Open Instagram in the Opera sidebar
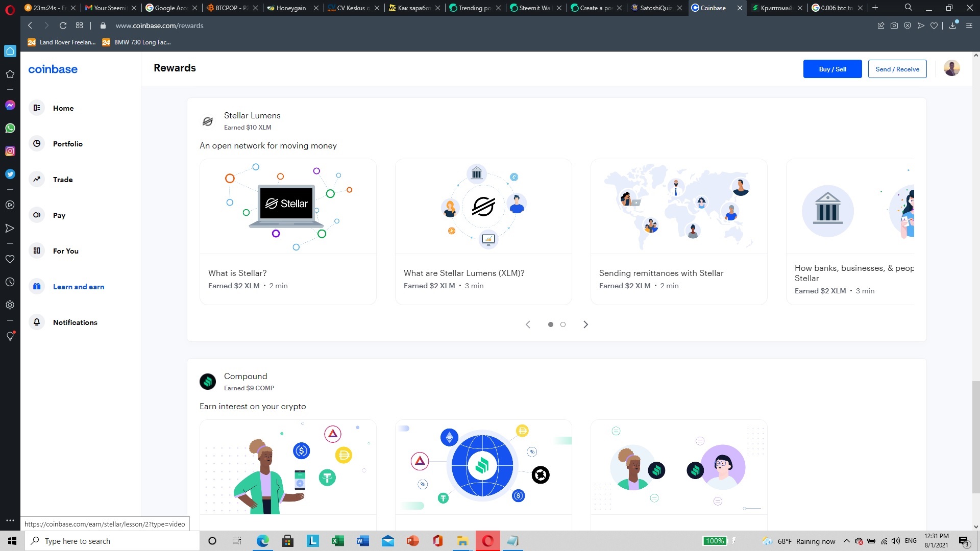980x551 pixels. pos(10,151)
